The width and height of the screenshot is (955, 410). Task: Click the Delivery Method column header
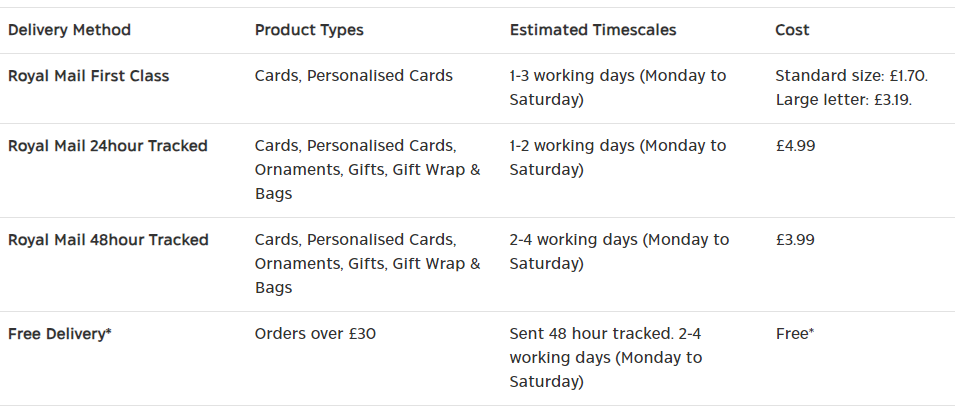coord(69,30)
